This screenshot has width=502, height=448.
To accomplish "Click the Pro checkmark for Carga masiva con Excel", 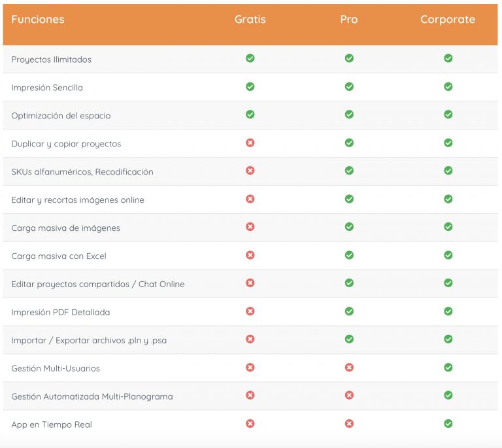I will click(349, 255).
